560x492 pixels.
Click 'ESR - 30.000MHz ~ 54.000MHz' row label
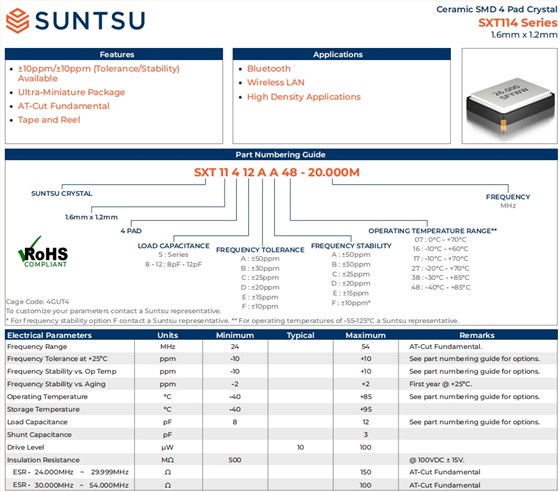(x=70, y=485)
